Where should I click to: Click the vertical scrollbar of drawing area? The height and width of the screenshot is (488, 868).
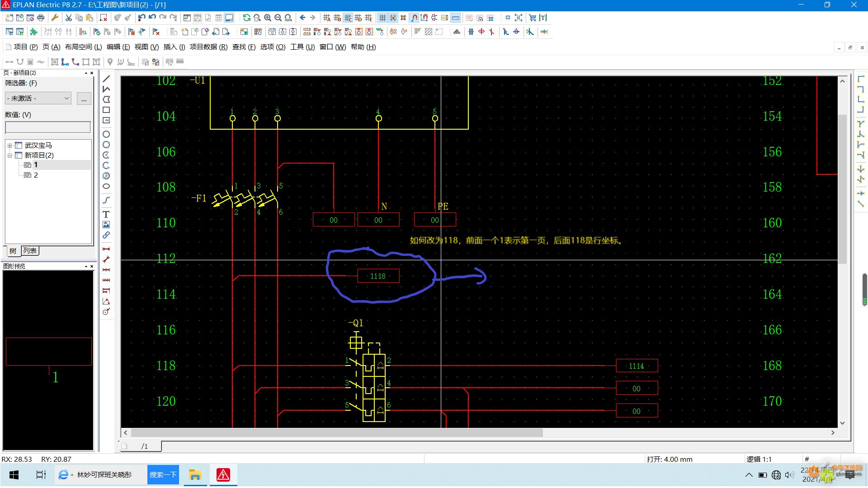[843, 189]
